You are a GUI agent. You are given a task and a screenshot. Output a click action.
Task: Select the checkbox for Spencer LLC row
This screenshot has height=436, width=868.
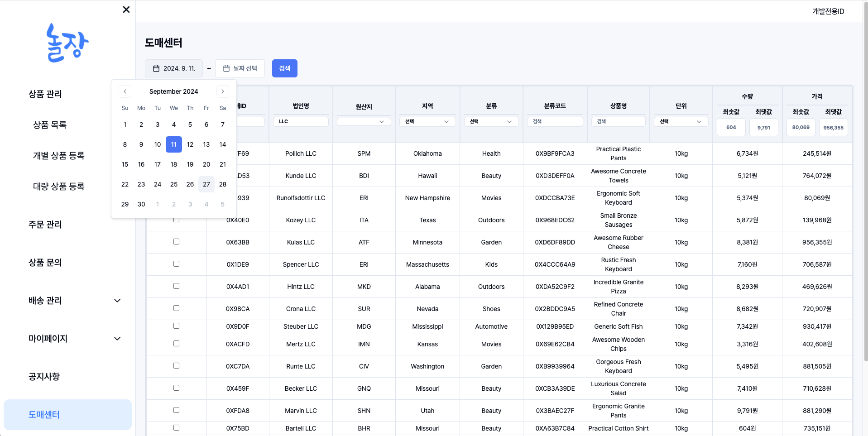pyautogui.click(x=176, y=264)
